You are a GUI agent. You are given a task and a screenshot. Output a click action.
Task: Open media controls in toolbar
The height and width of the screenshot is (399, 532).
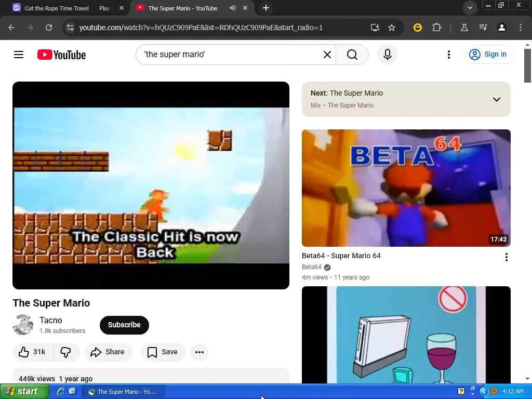483,28
